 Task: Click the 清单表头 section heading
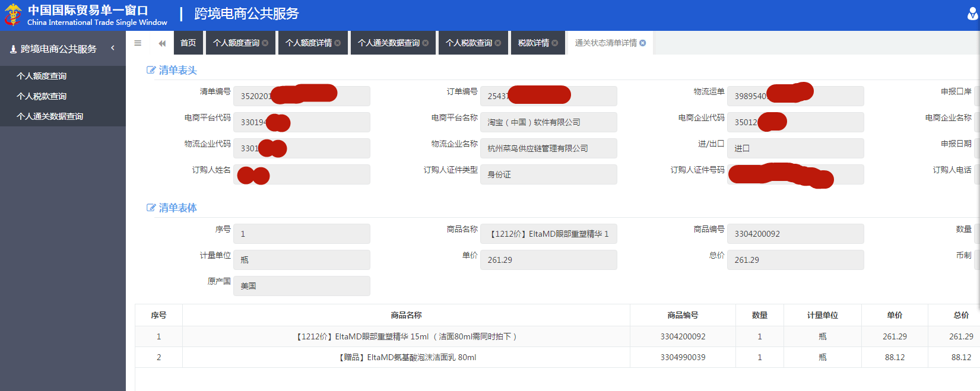tap(178, 70)
